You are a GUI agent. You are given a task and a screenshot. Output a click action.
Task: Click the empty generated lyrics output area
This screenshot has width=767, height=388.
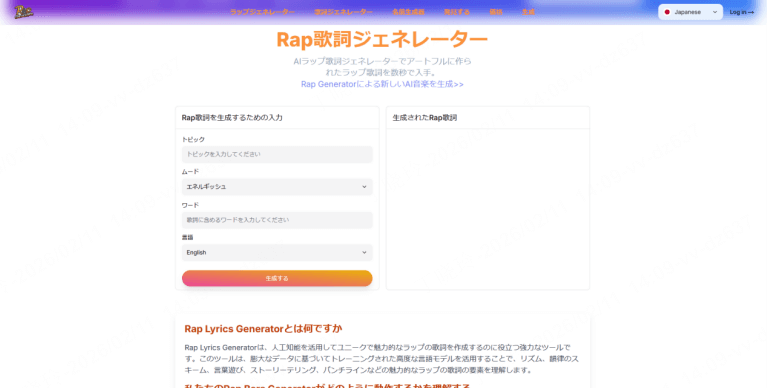tap(488, 209)
